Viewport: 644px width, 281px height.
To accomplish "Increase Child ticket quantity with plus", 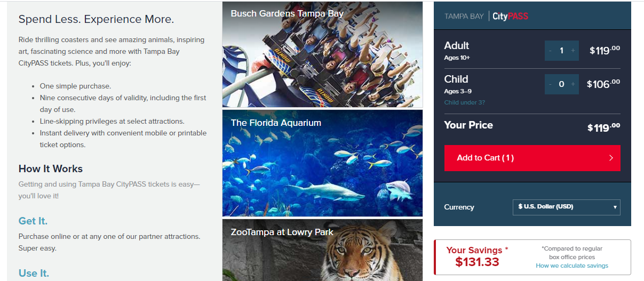I will pos(573,84).
